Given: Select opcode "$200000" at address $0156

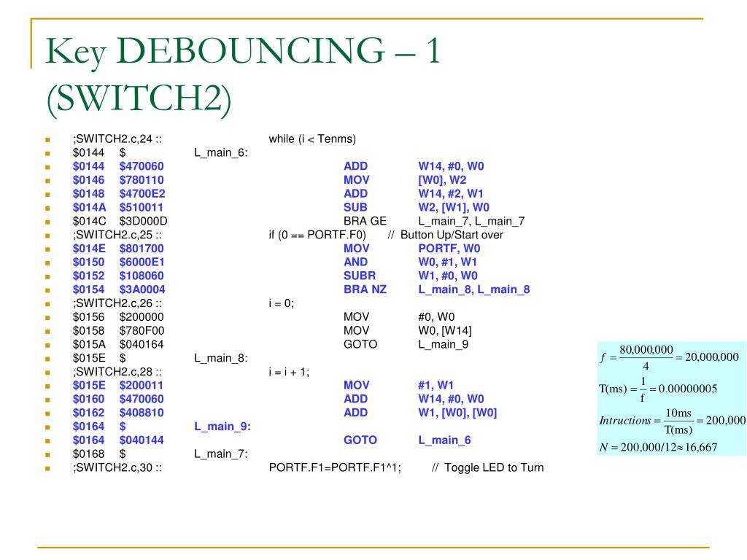Looking at the screenshot, I should point(141,317).
